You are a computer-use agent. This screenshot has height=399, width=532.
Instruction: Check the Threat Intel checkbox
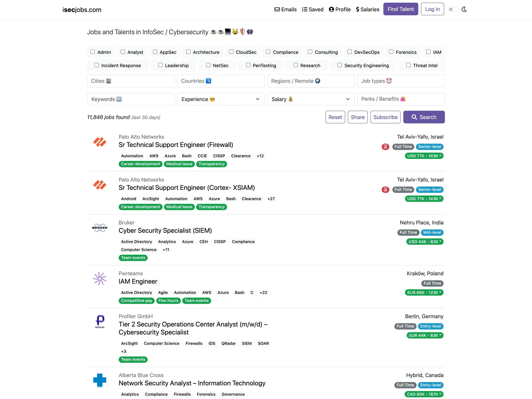[408, 65]
